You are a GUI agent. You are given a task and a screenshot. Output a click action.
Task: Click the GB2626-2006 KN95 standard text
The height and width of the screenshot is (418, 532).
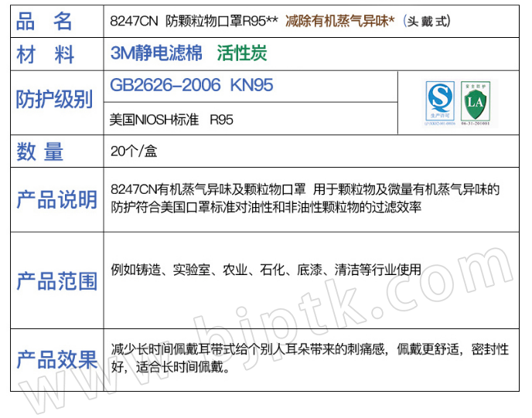[x=191, y=85]
